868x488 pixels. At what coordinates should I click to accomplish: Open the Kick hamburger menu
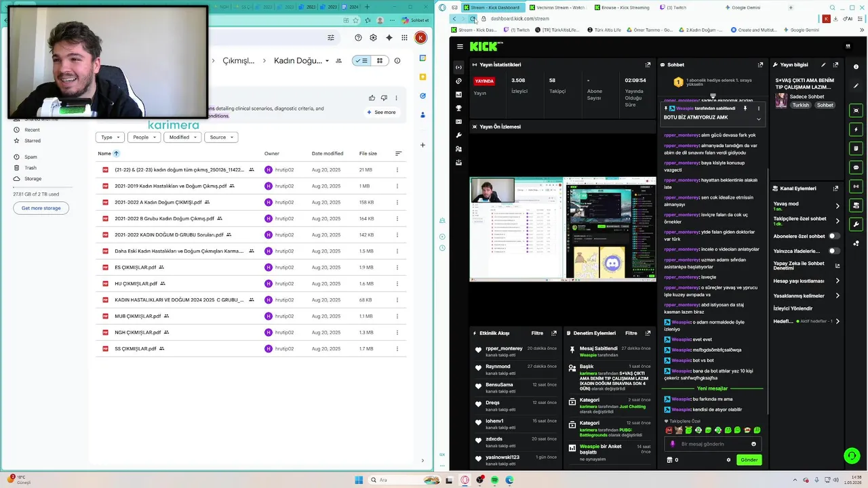coord(460,47)
